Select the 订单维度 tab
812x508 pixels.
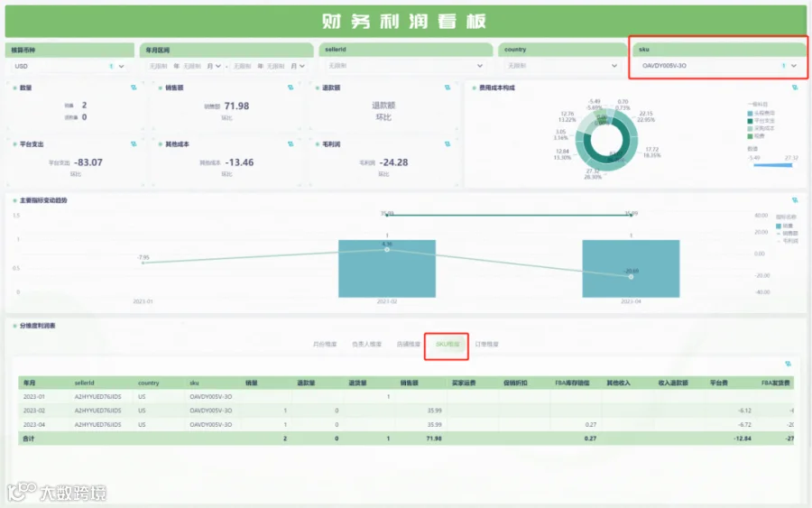click(x=487, y=344)
